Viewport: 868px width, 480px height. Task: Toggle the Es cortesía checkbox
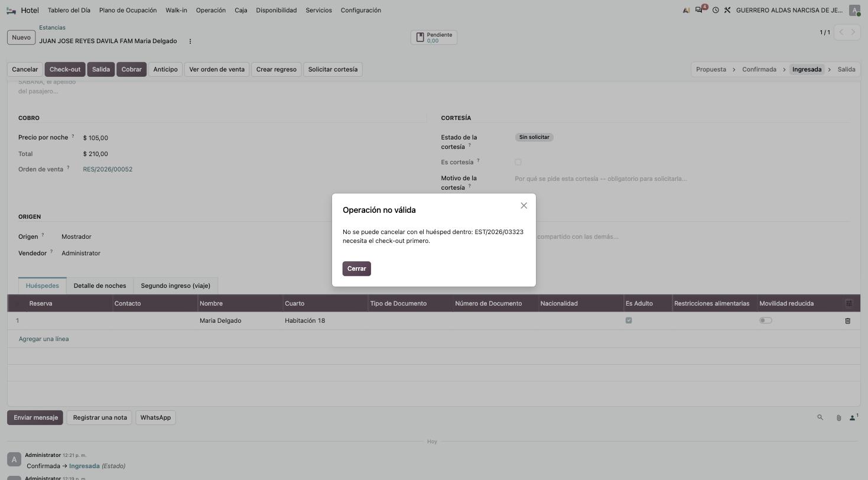[x=518, y=162]
